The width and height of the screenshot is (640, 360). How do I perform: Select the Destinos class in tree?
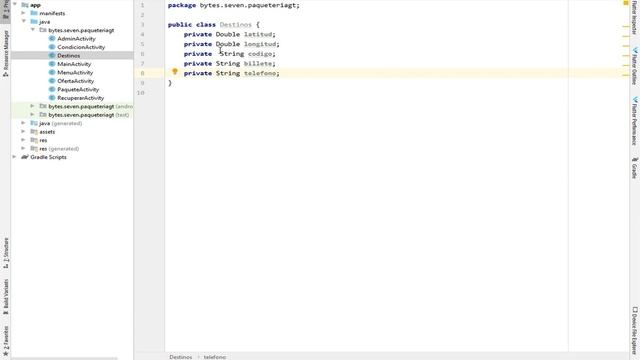click(69, 56)
